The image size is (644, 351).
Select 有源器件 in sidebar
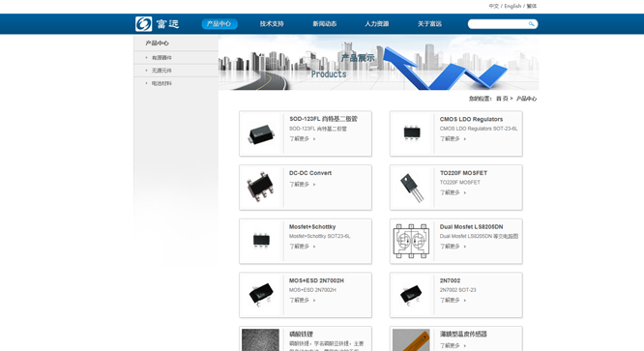[161, 58]
